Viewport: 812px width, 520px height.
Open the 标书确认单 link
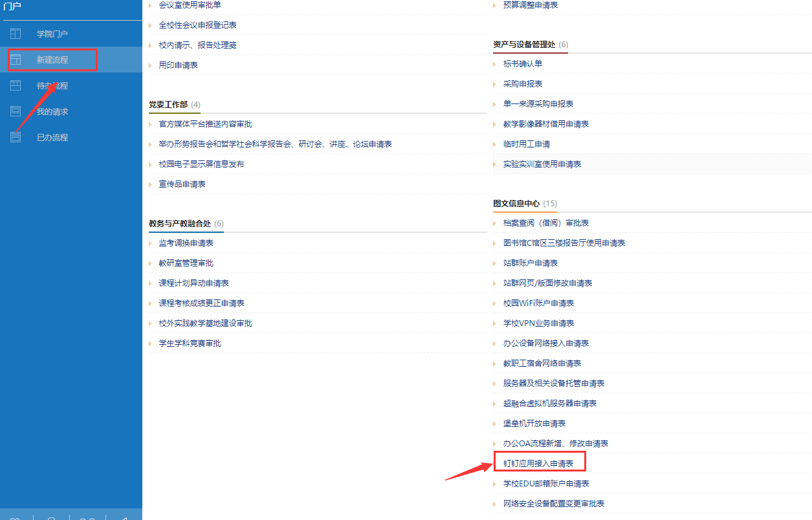coord(523,63)
